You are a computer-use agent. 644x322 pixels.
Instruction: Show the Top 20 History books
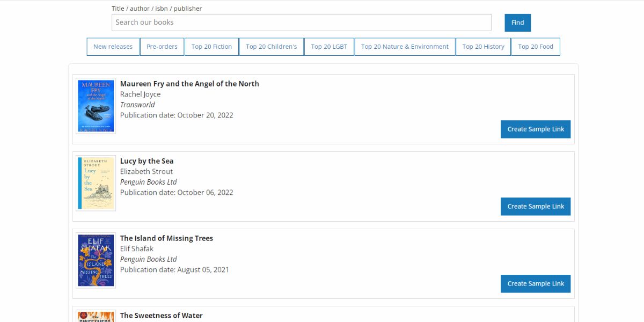coord(483,47)
